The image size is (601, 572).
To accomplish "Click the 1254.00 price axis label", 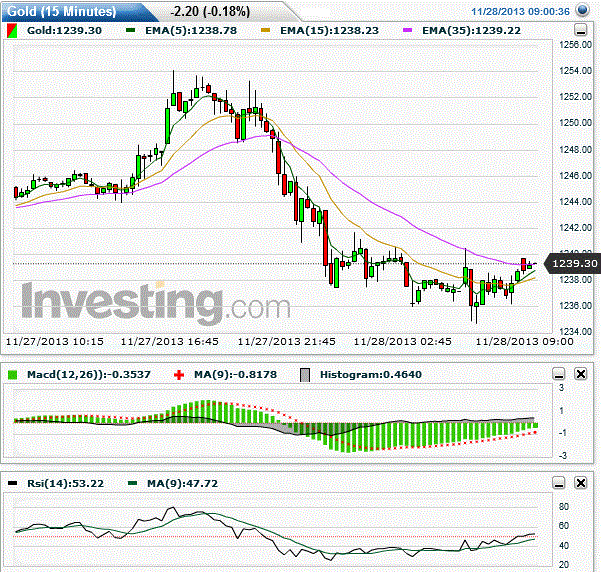I will (575, 71).
